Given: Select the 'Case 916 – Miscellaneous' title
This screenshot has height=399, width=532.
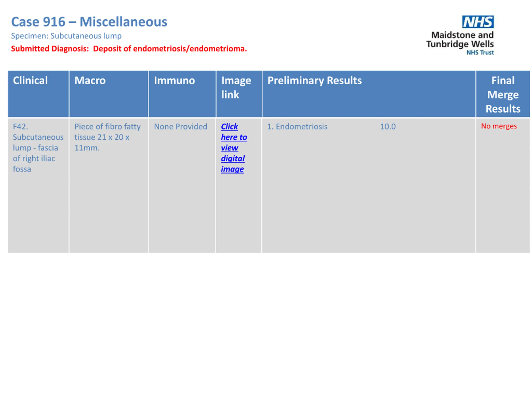Looking at the screenshot, I should pos(89,22).
